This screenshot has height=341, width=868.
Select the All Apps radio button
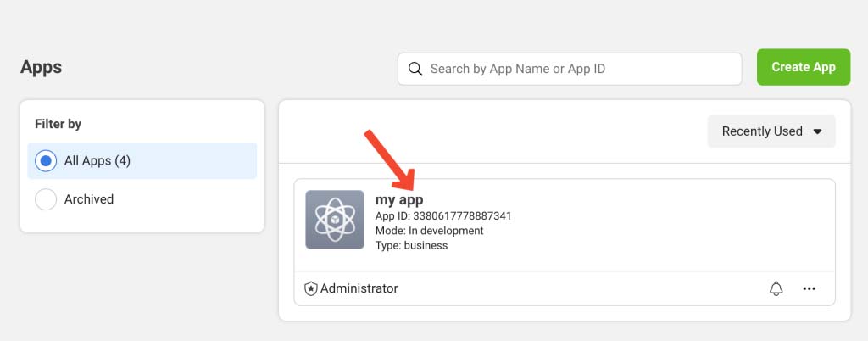click(46, 161)
